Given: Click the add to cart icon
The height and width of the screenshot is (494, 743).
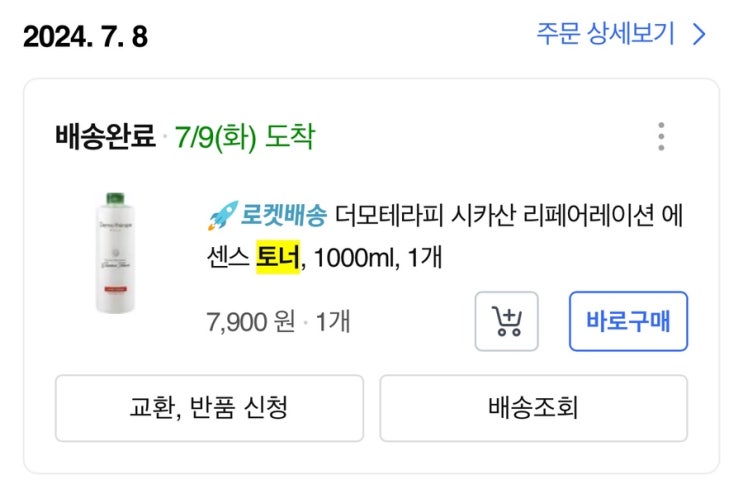Looking at the screenshot, I should coord(506,322).
